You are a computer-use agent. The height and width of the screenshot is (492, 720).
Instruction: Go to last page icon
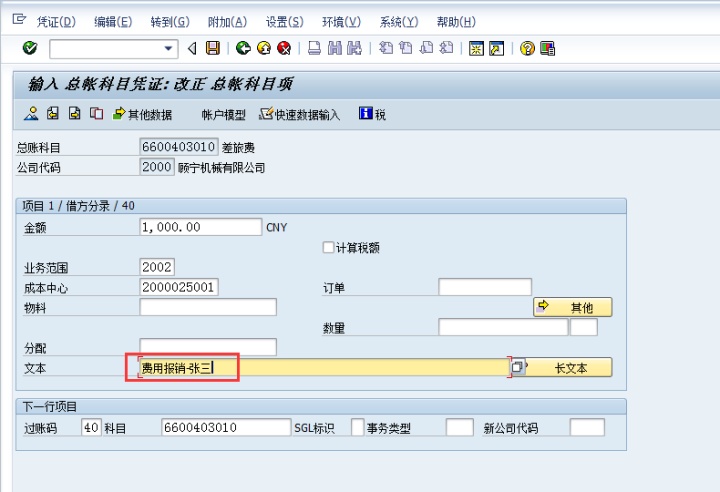click(447, 48)
